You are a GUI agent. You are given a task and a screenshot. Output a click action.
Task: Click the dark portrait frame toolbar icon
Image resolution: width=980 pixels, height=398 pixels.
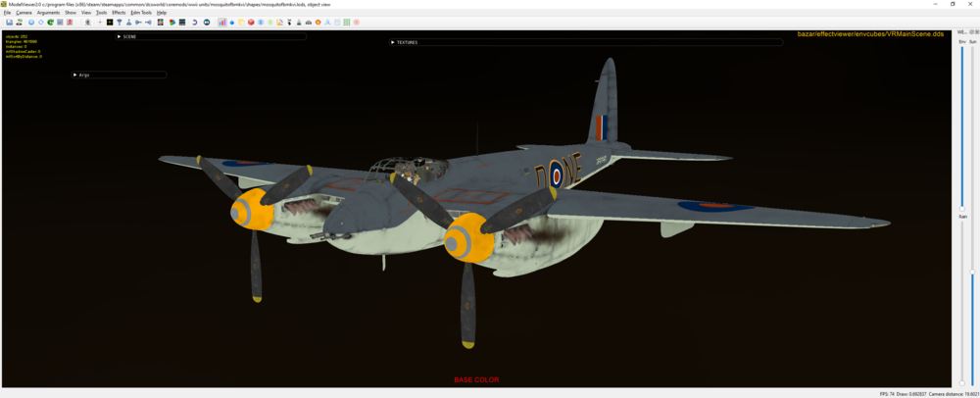click(160, 22)
